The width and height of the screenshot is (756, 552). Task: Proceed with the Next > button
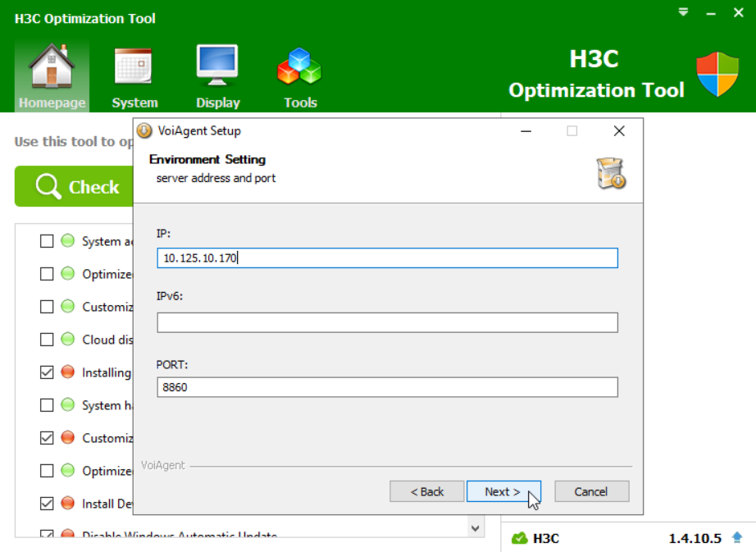(x=503, y=491)
